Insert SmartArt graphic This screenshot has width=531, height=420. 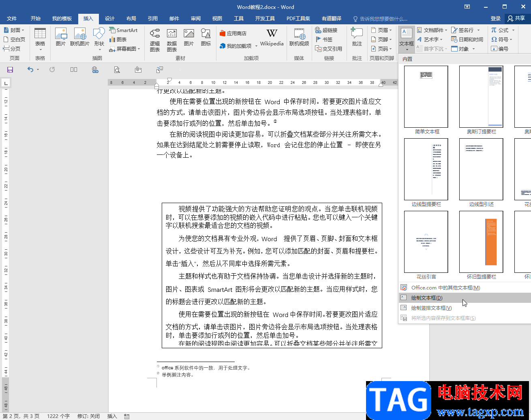tap(123, 30)
